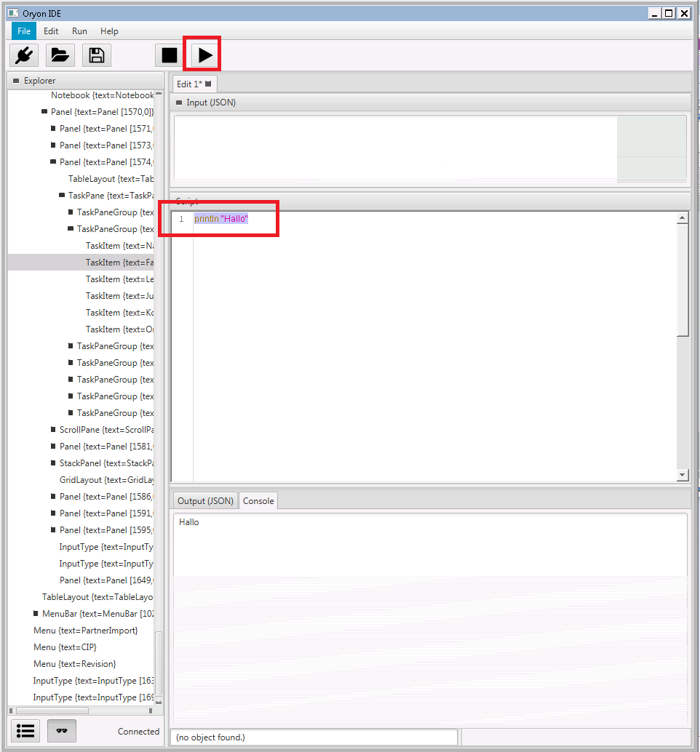Close the Edit 1* tab via its square icon

pyautogui.click(x=208, y=84)
